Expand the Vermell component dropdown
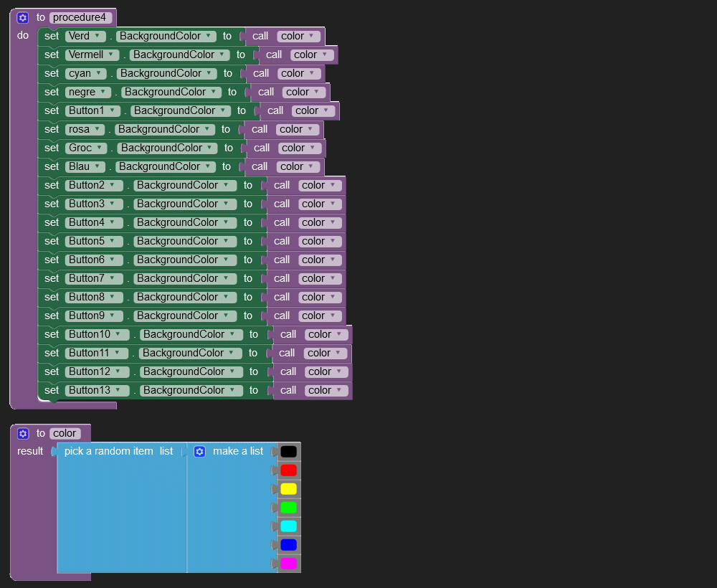717x588 pixels. click(x=110, y=54)
